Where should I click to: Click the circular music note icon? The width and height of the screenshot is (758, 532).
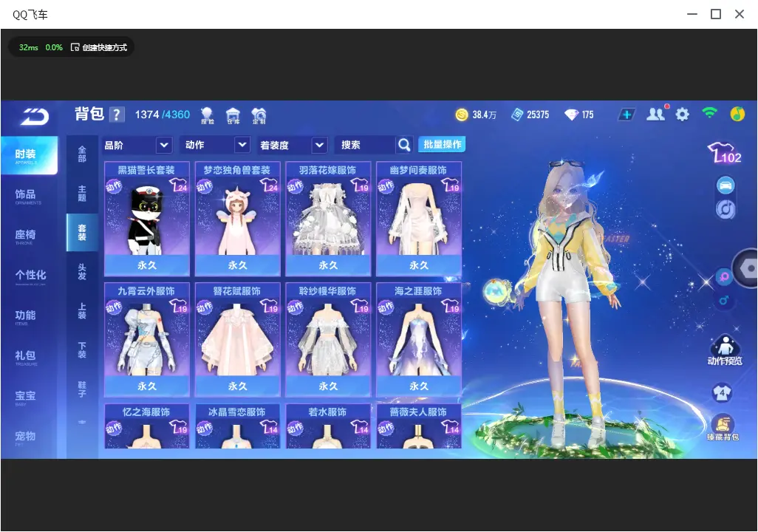pos(725,209)
